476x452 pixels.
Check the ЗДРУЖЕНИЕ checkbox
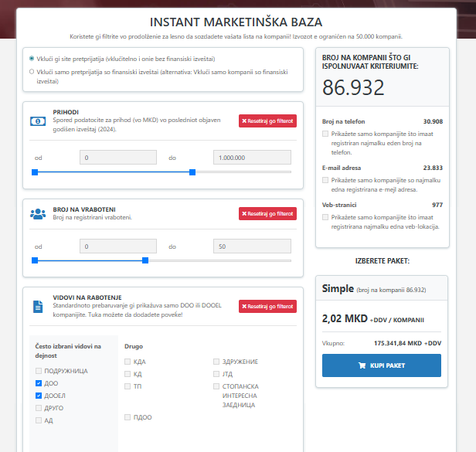(x=216, y=362)
